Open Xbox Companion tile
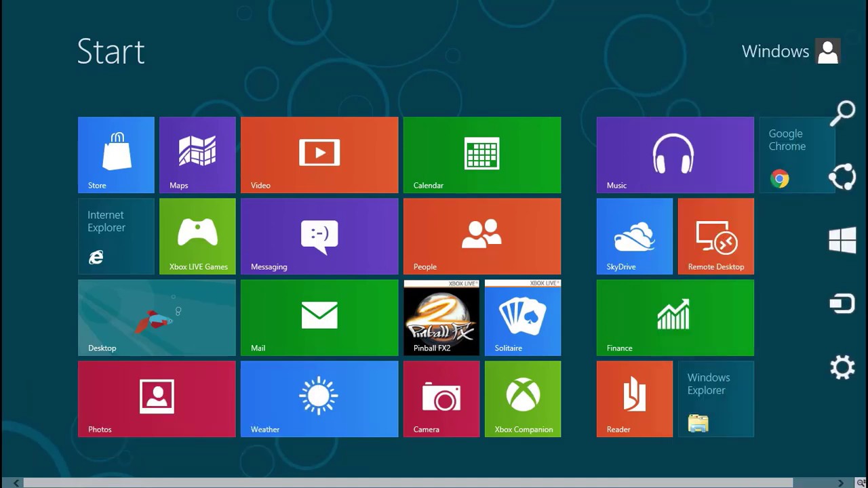 click(x=523, y=399)
